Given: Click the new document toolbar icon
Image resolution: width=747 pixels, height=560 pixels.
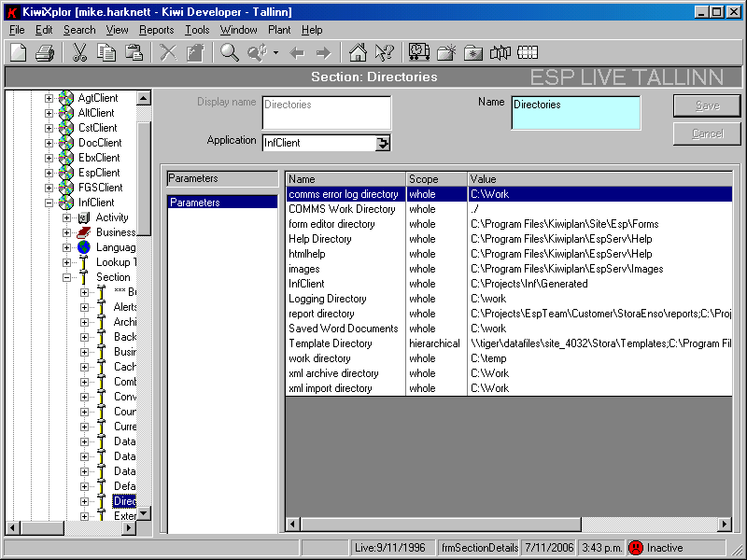Looking at the screenshot, I should pyautogui.click(x=20, y=52).
